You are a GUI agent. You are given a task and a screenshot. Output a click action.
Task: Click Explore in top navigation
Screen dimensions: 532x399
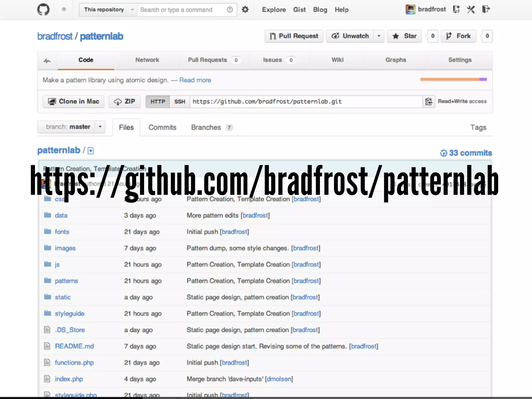(x=274, y=10)
